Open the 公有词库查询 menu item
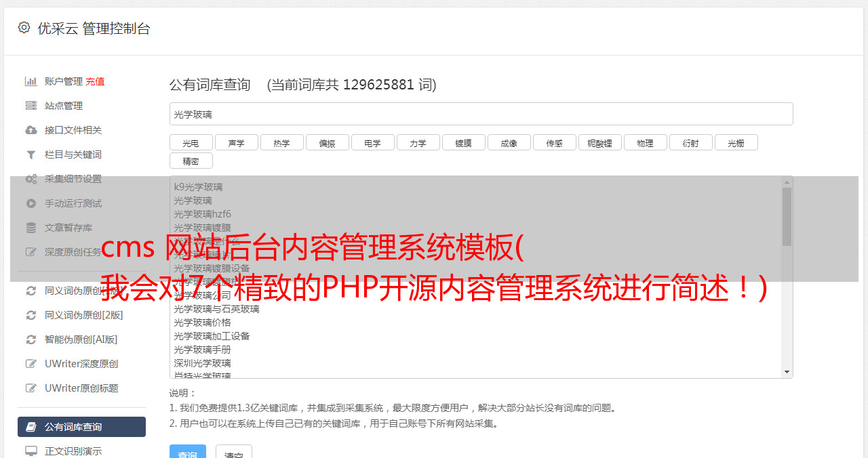The width and height of the screenshot is (868, 458). 81,427
